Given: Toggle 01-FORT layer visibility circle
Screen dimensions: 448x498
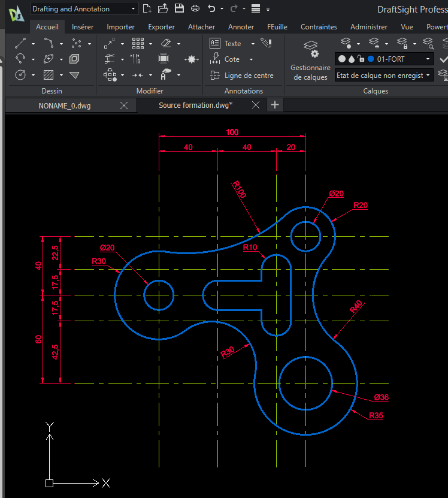Looking at the screenshot, I should click(x=342, y=59).
